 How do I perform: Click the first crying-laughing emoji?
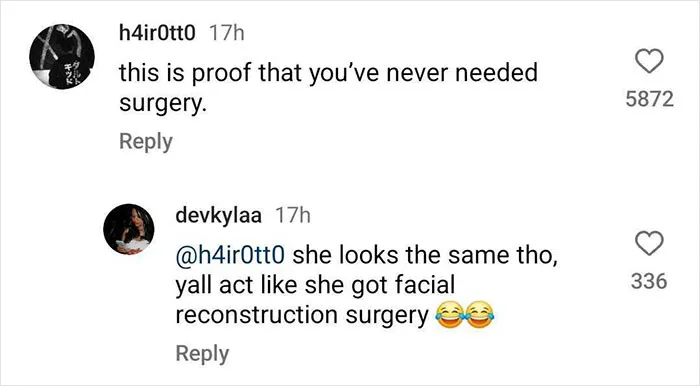(449, 315)
